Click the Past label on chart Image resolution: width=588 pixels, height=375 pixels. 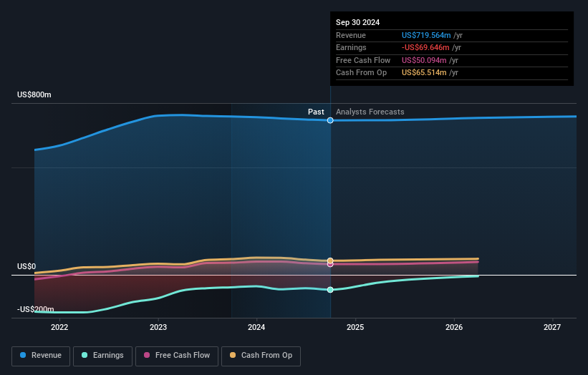point(316,112)
